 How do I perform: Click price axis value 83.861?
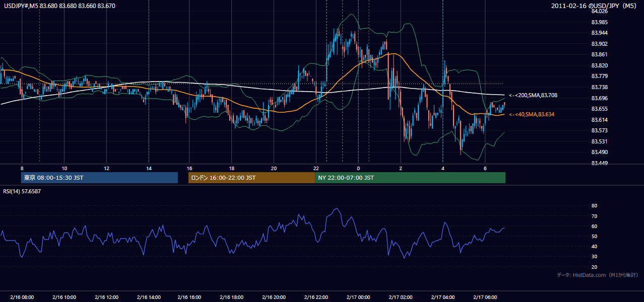point(599,54)
